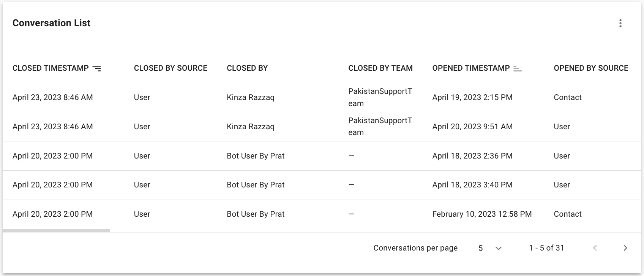
Task: Click the Closed By Source column header
Action: (x=170, y=68)
